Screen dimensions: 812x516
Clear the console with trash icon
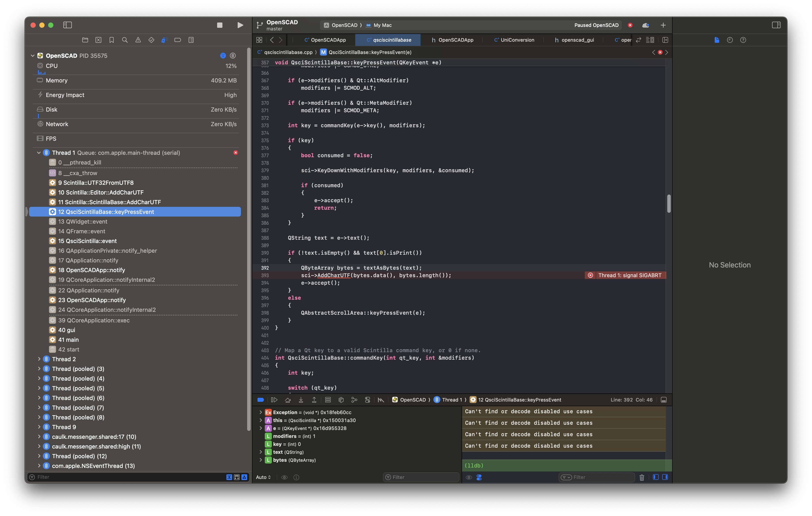coord(642,477)
